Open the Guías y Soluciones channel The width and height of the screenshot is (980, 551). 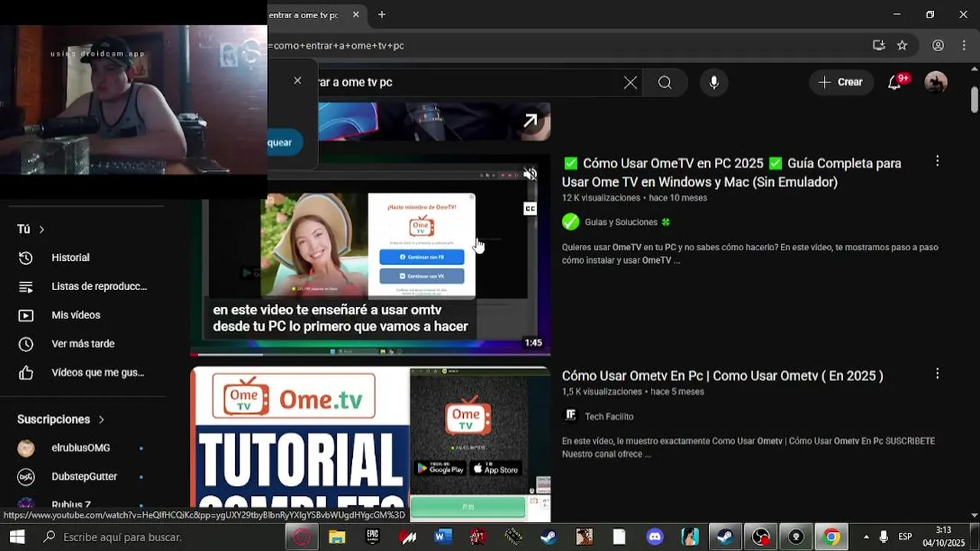621,222
